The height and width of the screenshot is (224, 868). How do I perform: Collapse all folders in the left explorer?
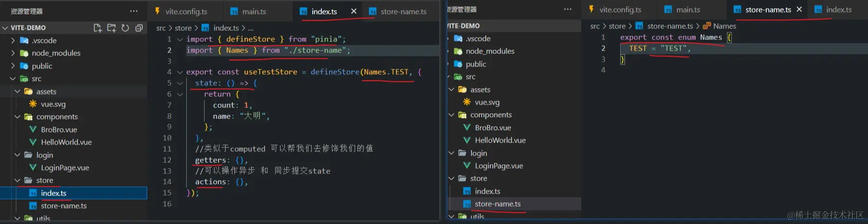[x=139, y=28]
